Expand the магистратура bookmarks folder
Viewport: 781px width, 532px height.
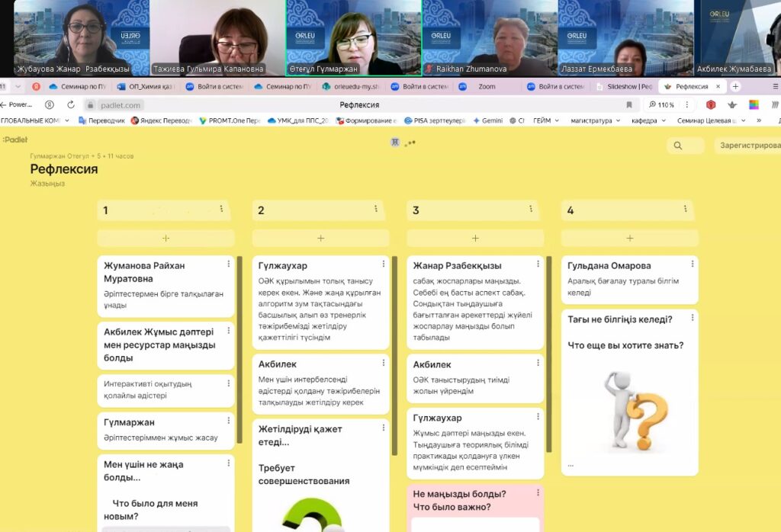595,120
